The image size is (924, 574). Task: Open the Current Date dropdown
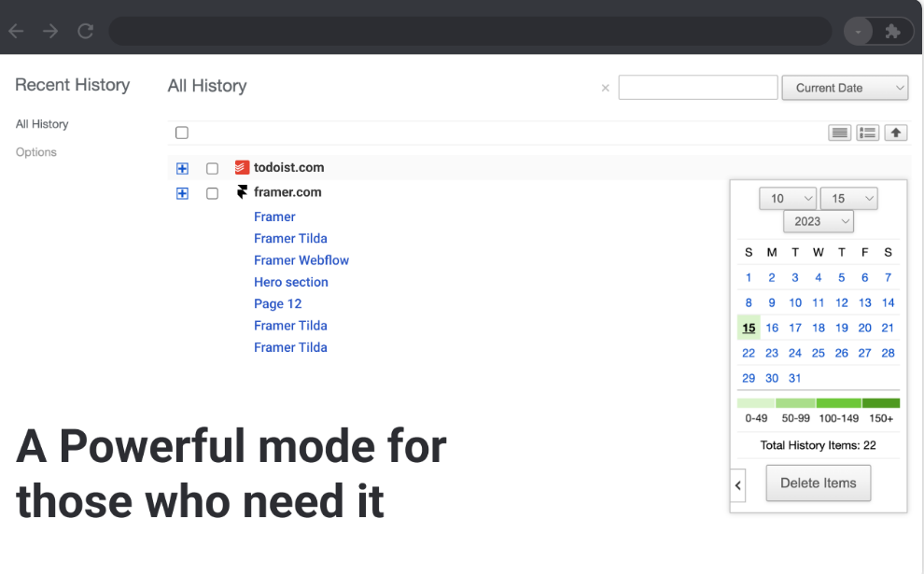point(845,88)
